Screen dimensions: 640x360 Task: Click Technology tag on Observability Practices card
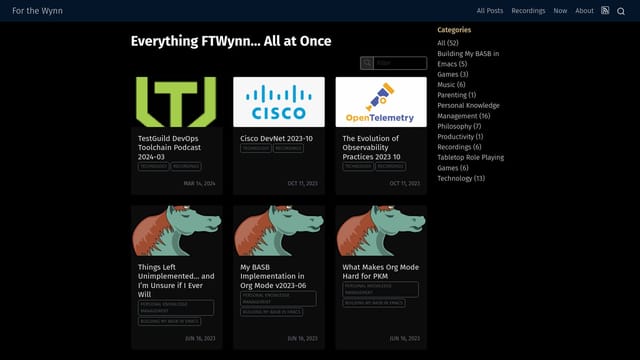point(358,166)
